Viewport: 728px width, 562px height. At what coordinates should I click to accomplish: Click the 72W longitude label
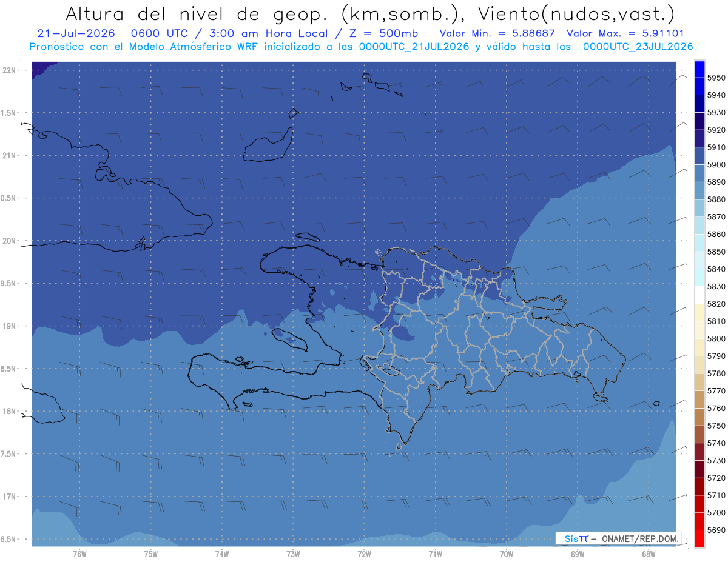tap(365, 554)
